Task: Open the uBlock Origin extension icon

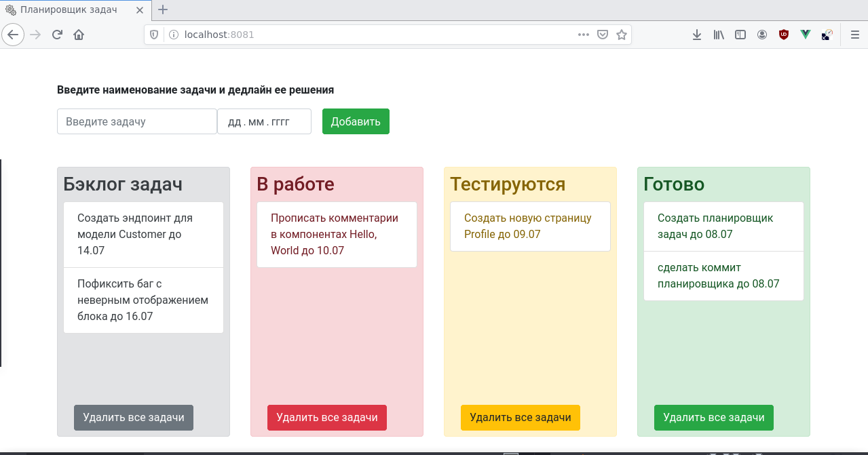Action: 783,35
